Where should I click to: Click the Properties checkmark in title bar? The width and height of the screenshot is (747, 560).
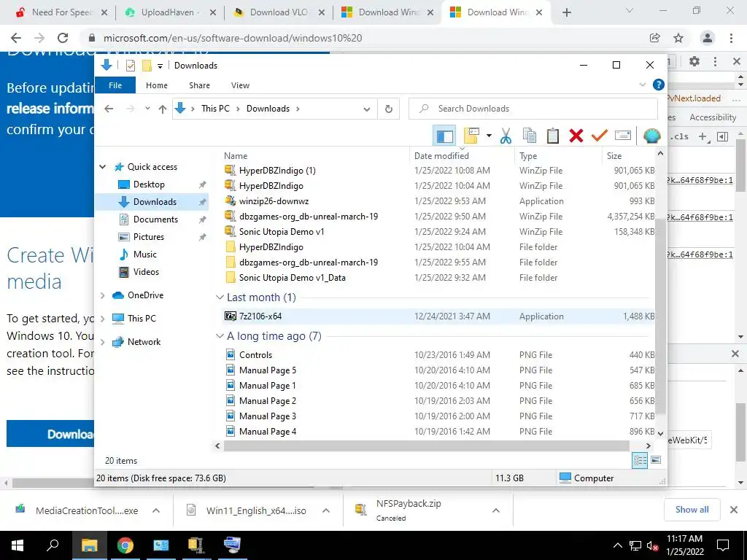pos(131,66)
